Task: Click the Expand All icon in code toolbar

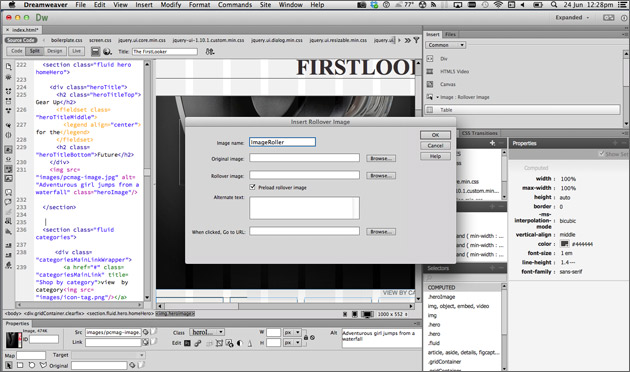Action: [8, 110]
